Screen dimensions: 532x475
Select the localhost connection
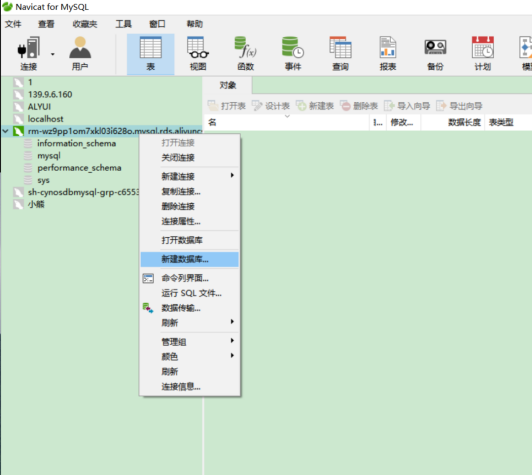click(45, 119)
